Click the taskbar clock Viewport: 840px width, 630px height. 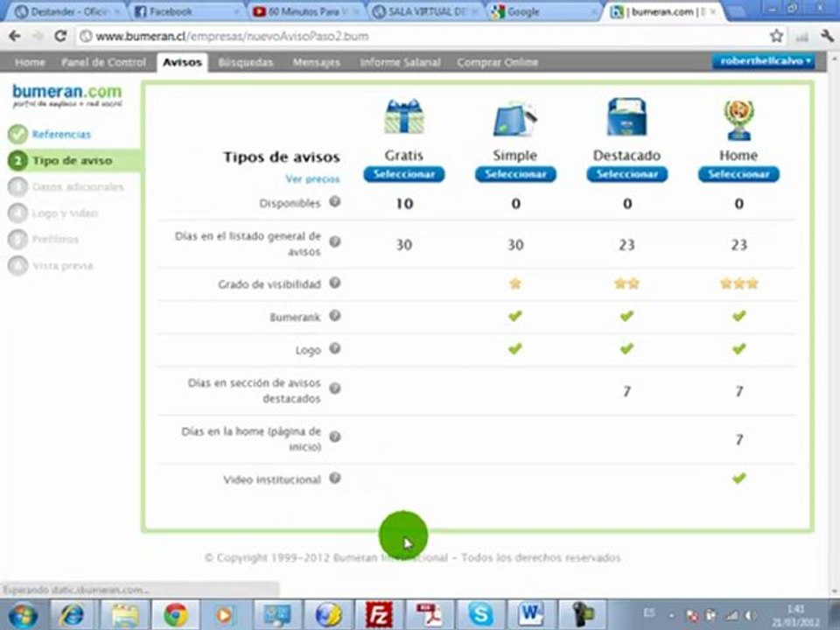click(795, 615)
